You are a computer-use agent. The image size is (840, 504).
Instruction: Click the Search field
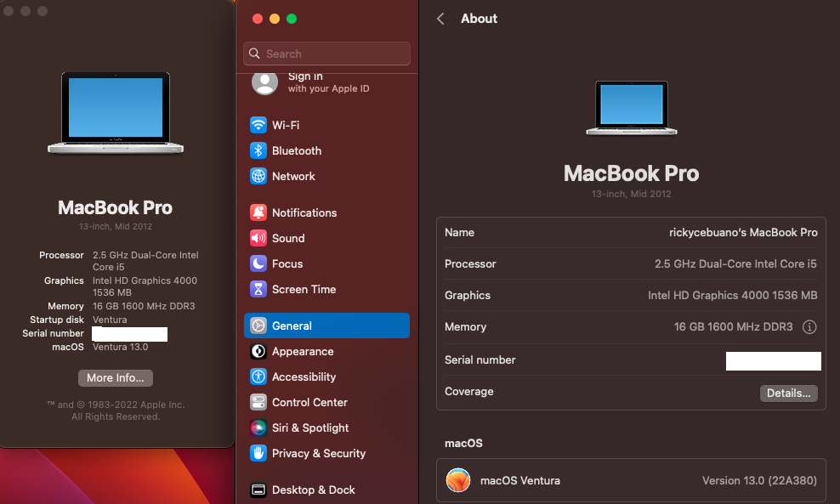(x=326, y=54)
